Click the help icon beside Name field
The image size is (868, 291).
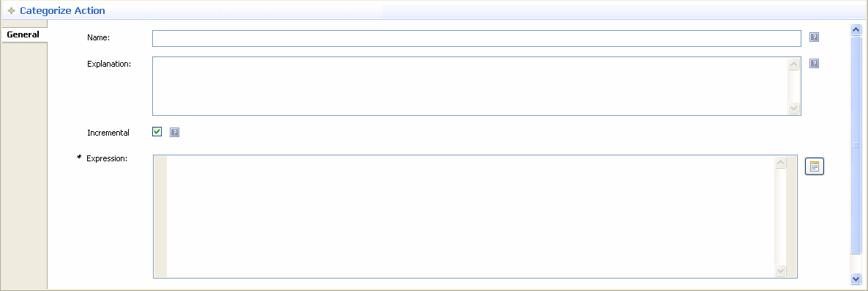pos(815,37)
